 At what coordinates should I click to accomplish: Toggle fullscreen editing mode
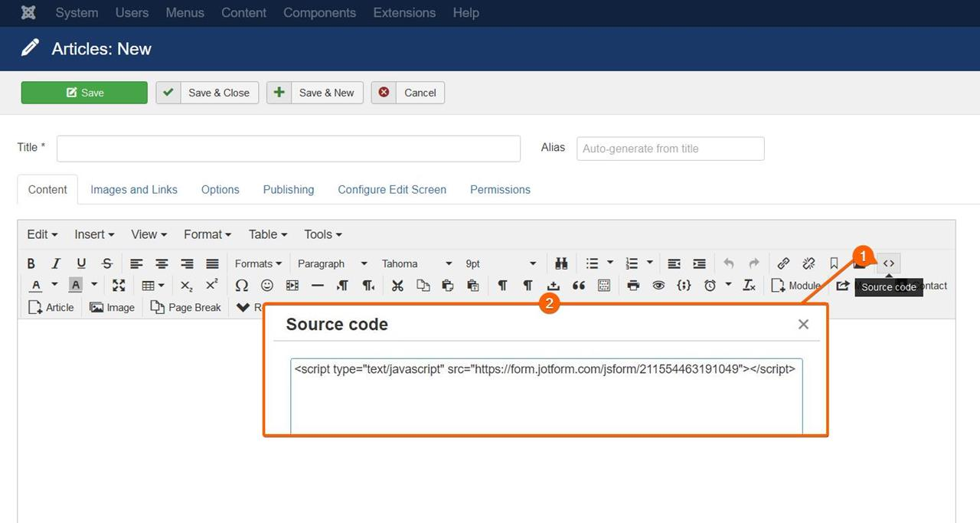click(x=119, y=285)
